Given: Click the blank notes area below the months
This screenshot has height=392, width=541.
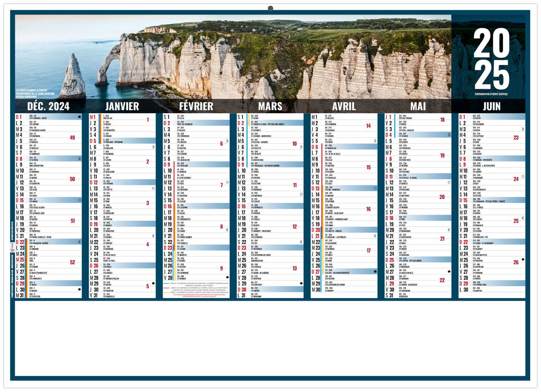Looking at the screenshot, I should [270, 338].
